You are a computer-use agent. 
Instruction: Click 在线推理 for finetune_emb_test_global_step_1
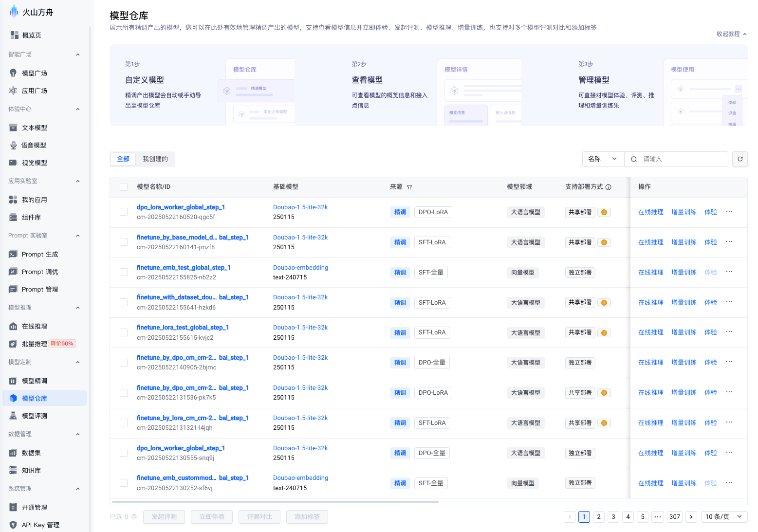(651, 273)
